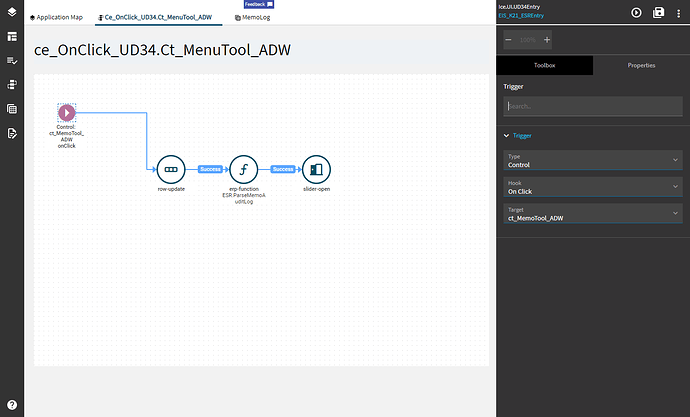Image resolution: width=690 pixels, height=417 pixels.
Task: Select the erp-function node
Action: coord(244,169)
